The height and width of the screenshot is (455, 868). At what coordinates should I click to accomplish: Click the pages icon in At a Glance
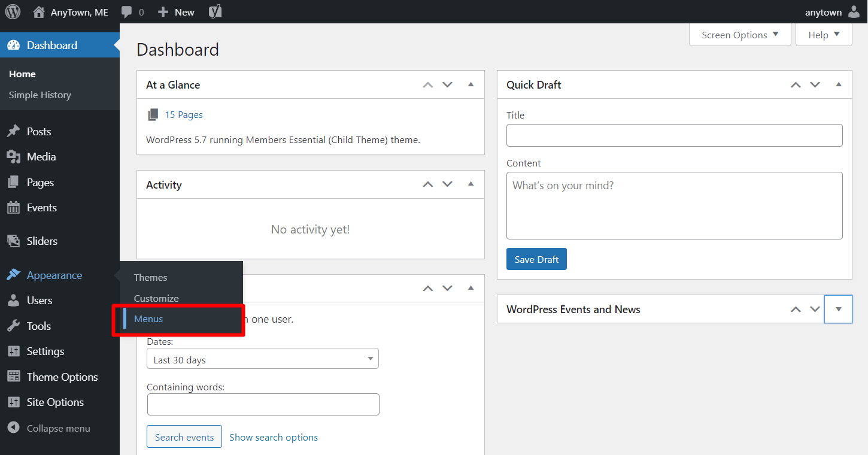tap(153, 115)
